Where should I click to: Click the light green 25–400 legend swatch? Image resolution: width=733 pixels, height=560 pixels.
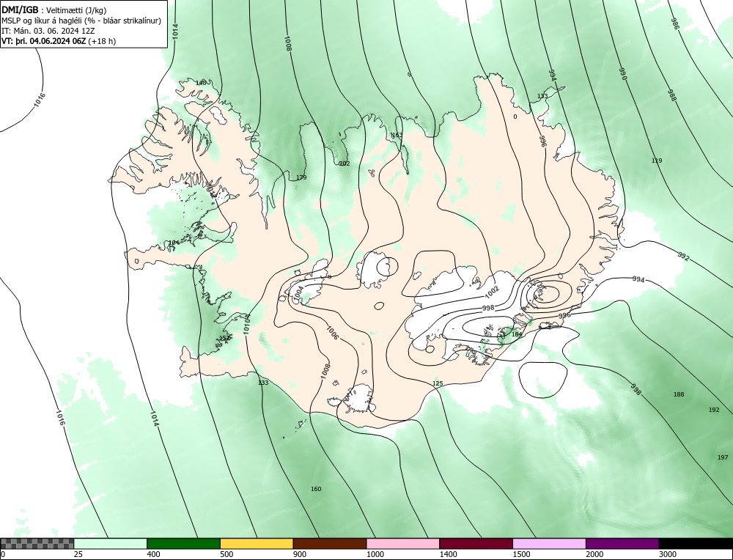click(x=111, y=543)
